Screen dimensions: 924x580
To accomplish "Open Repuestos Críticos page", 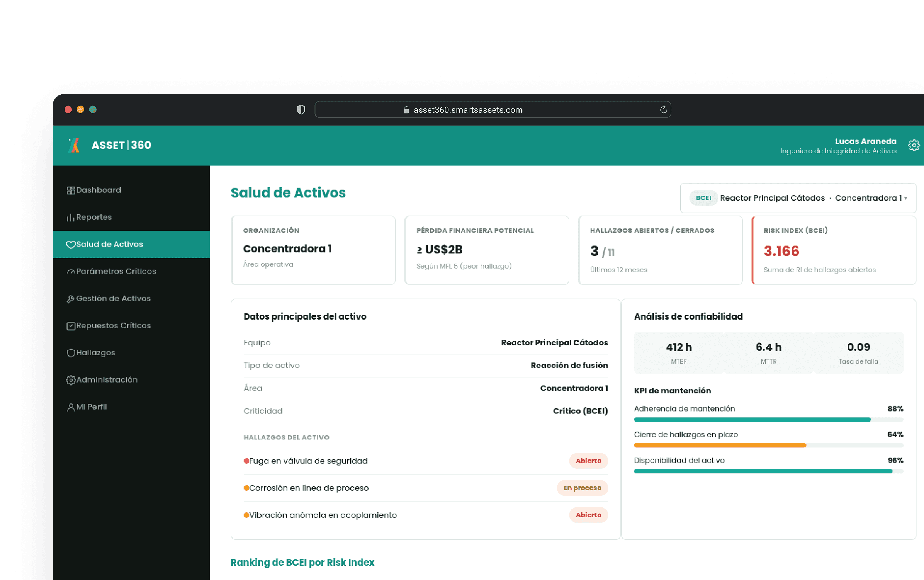I will point(131,325).
